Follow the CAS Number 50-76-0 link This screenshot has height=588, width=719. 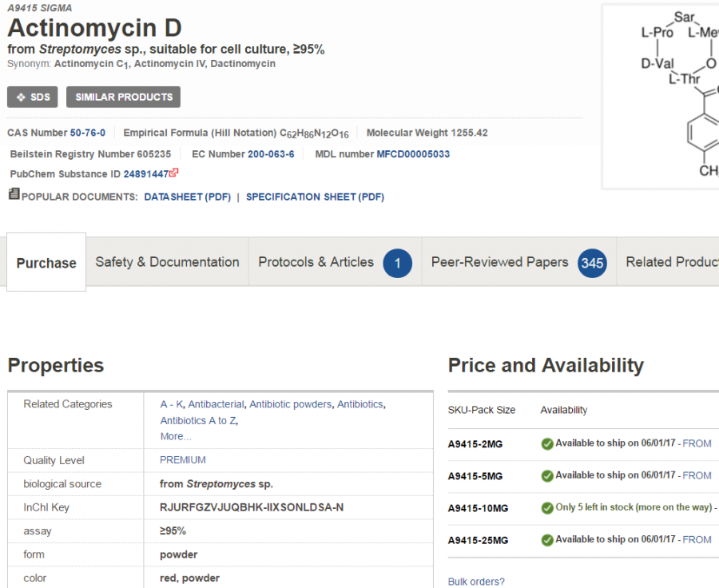(88, 133)
